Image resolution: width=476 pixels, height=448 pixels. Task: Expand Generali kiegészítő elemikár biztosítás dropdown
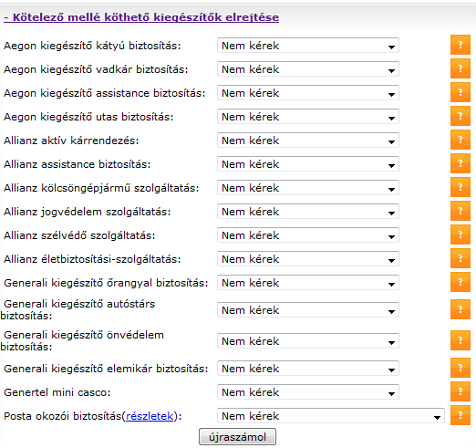click(x=308, y=369)
